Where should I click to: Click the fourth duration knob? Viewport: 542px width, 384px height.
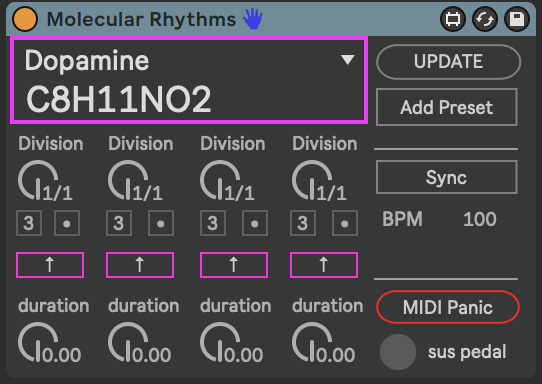(312, 342)
